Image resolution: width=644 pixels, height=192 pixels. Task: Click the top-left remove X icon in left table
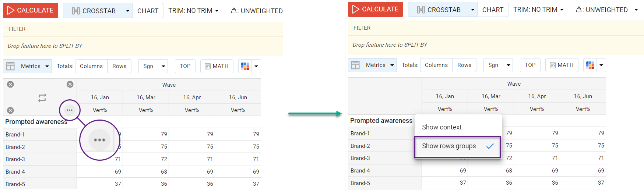(11, 84)
